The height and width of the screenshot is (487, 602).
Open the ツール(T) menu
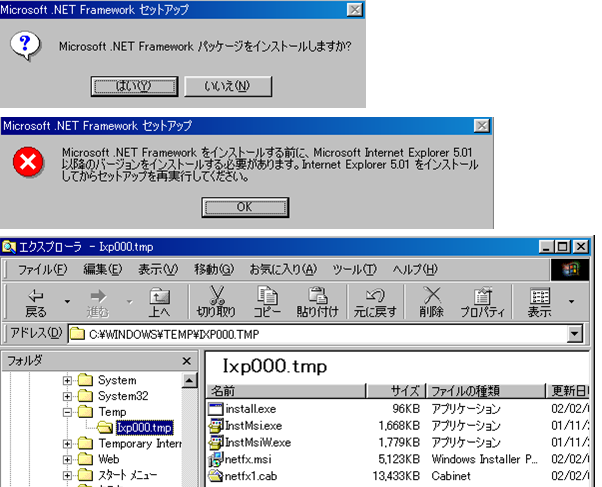pyautogui.click(x=355, y=270)
